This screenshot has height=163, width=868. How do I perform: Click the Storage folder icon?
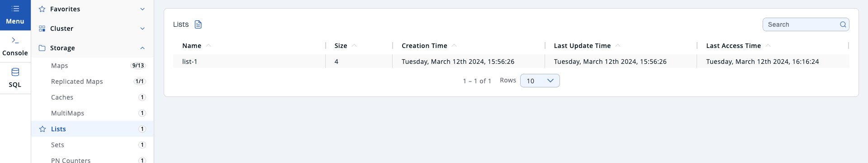tap(42, 48)
